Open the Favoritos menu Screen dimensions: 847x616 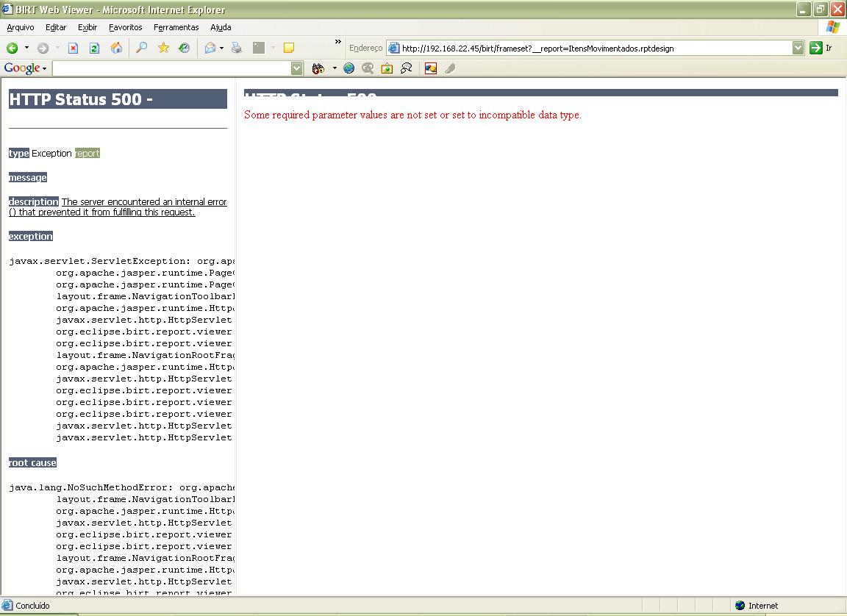[x=125, y=27]
